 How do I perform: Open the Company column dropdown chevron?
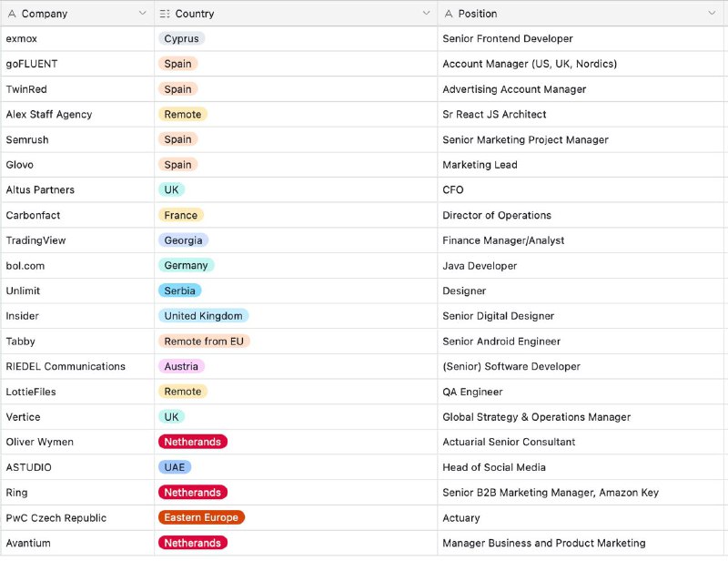pyautogui.click(x=143, y=13)
